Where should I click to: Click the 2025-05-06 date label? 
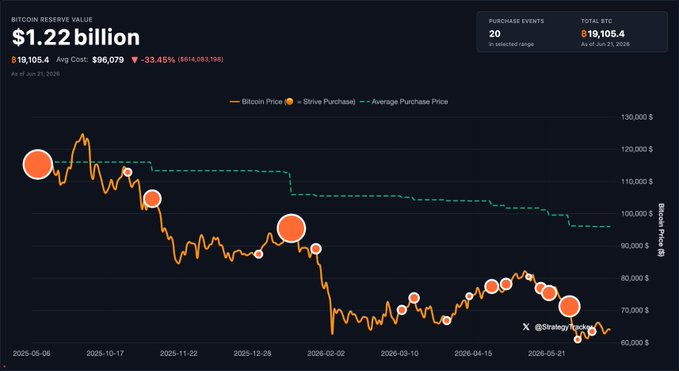(31, 353)
